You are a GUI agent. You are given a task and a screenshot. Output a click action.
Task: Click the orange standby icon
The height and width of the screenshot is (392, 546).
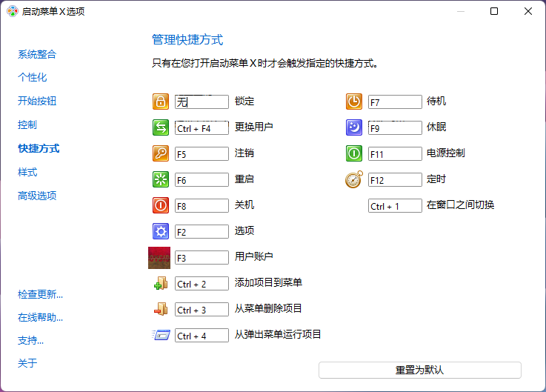[354, 102]
